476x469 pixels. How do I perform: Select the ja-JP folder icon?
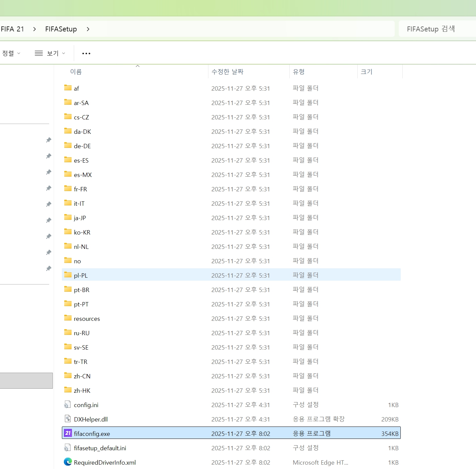(x=68, y=217)
